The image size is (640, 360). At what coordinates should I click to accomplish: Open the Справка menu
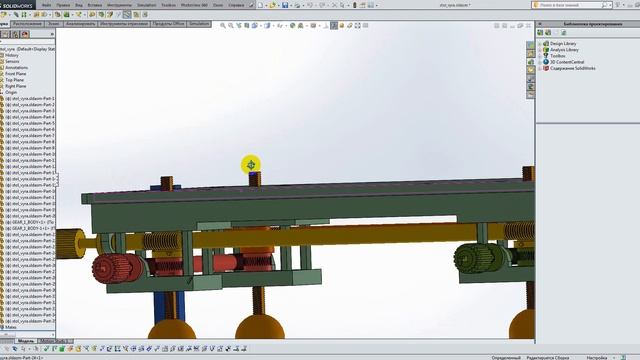(x=236, y=5)
